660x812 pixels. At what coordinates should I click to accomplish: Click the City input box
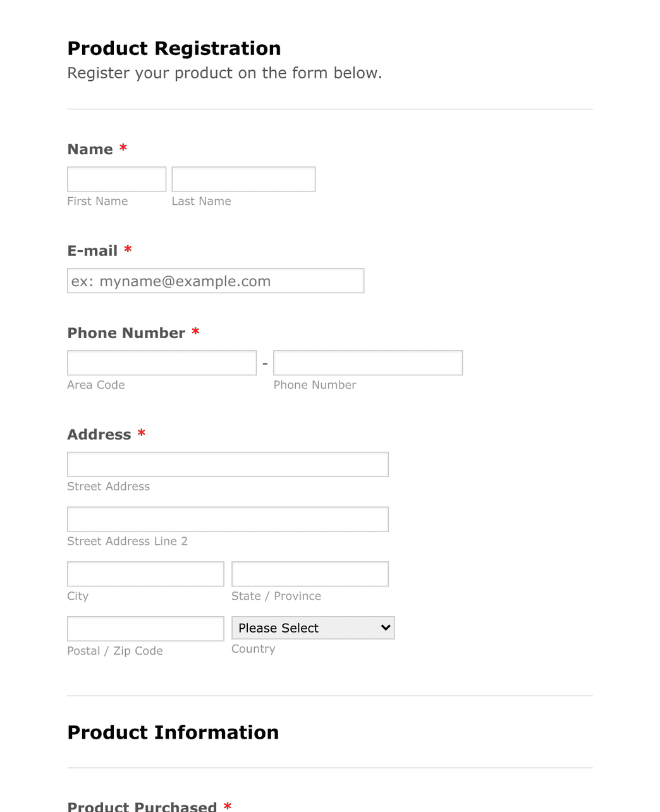coord(145,573)
